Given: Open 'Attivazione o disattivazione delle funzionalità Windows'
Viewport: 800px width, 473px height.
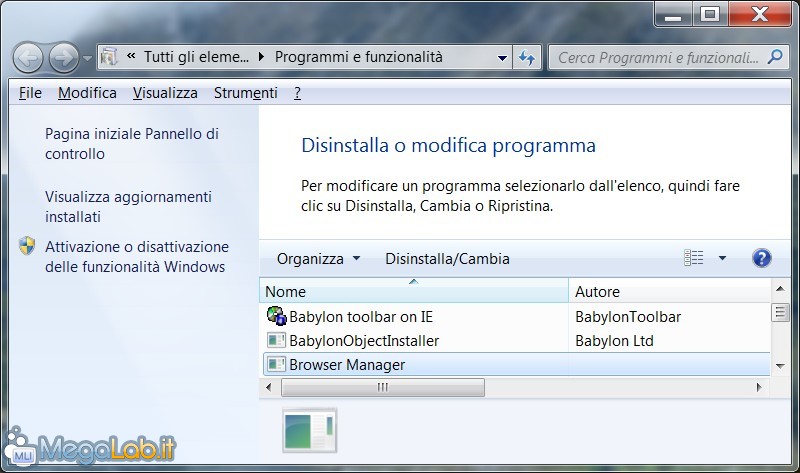Looking at the screenshot, I should [137, 257].
